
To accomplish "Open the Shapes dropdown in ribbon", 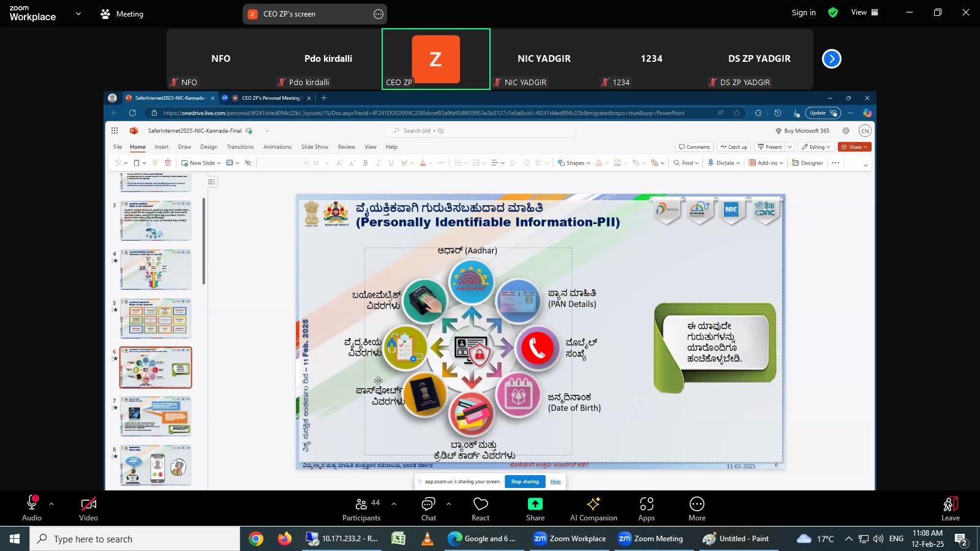I will tap(574, 163).
